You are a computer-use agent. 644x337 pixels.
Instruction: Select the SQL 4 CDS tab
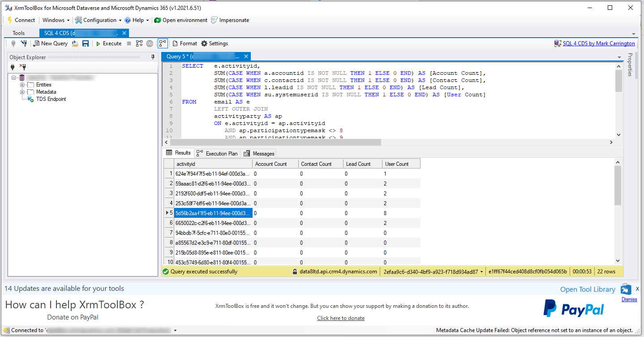coord(81,33)
